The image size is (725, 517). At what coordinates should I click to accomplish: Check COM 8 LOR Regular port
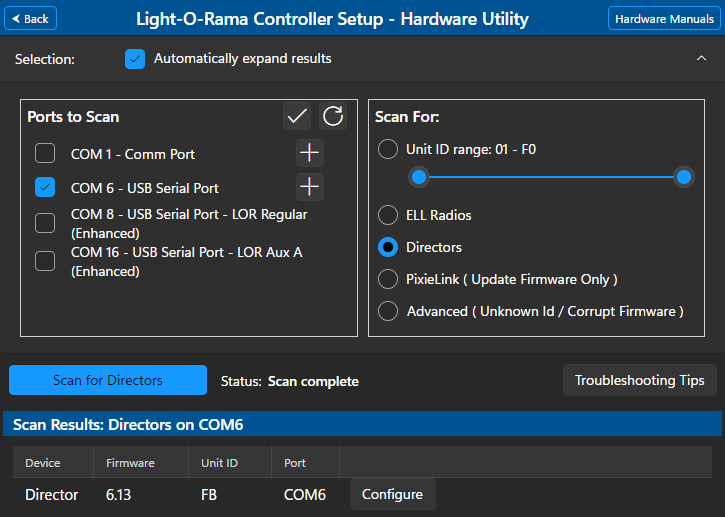tap(45, 223)
